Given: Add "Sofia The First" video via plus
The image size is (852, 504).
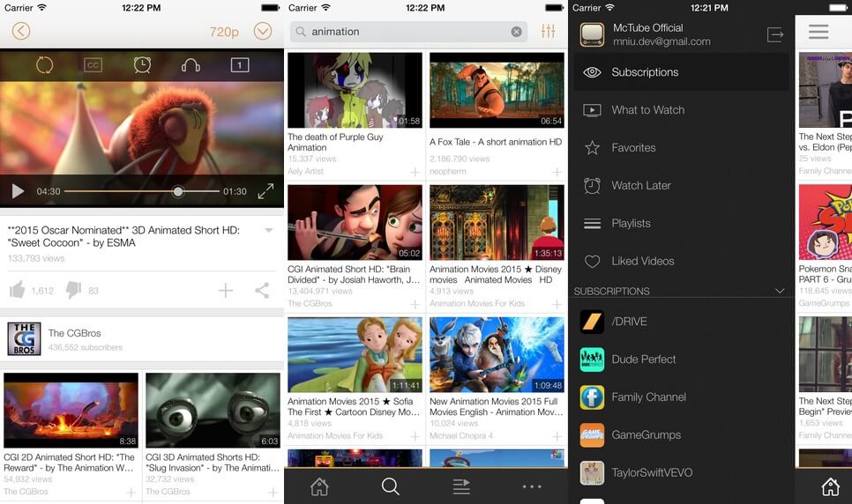Looking at the screenshot, I should coord(415,436).
